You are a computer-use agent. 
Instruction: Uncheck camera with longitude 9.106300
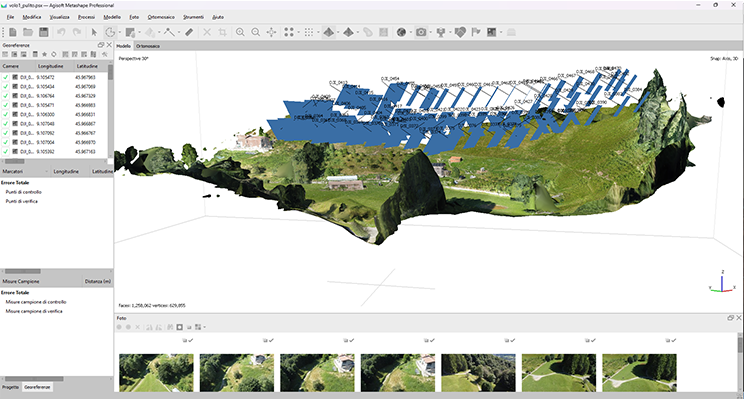tap(6, 114)
